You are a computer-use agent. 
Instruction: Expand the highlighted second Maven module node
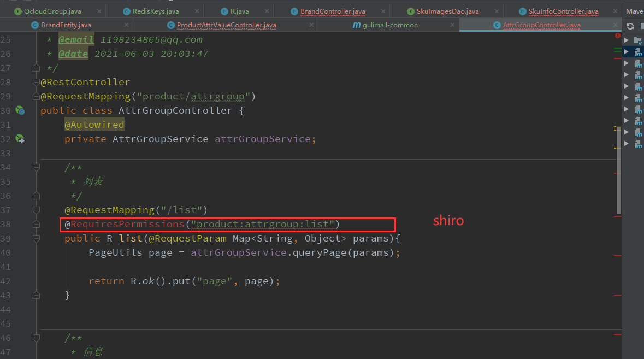(x=627, y=52)
